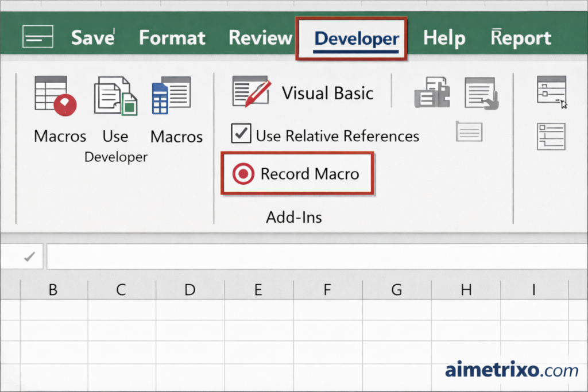Click the Save command
This screenshot has height=392, width=588.
click(91, 38)
